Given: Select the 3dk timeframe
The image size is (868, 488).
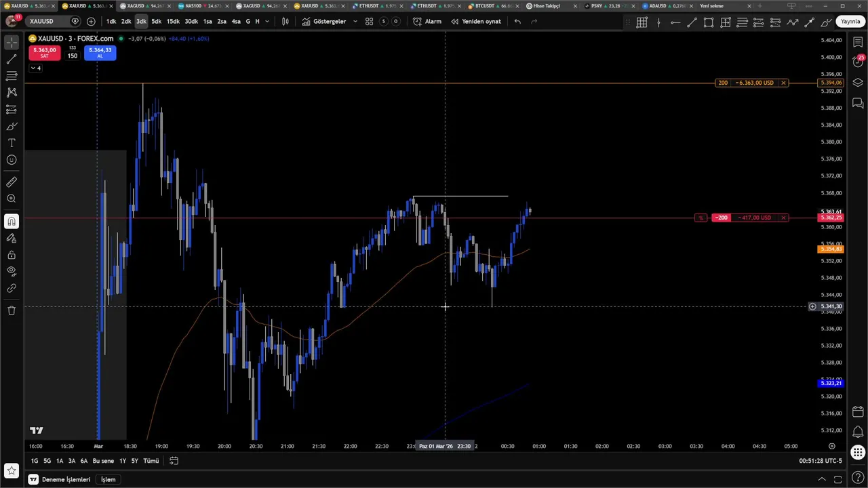Looking at the screenshot, I should [x=141, y=22].
